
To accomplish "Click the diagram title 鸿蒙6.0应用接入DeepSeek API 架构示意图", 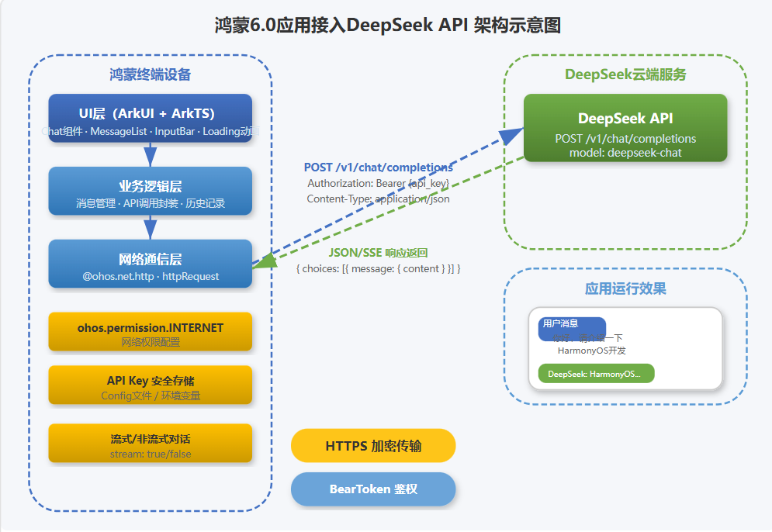I will (x=388, y=25).
